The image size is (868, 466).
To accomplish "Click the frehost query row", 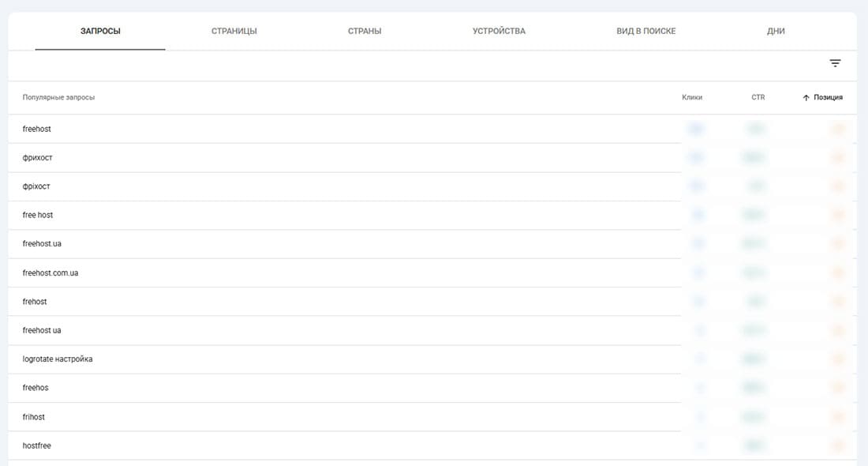I will point(432,302).
